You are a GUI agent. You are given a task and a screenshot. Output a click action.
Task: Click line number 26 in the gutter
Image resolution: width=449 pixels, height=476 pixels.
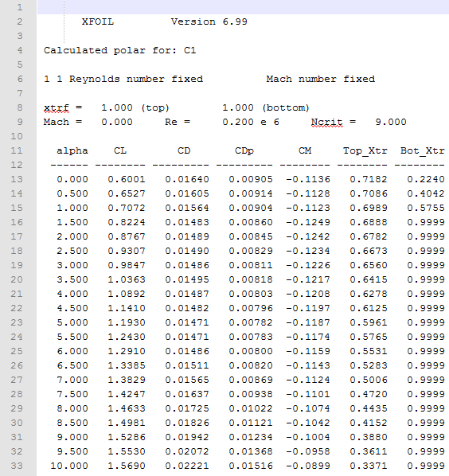tap(17, 365)
